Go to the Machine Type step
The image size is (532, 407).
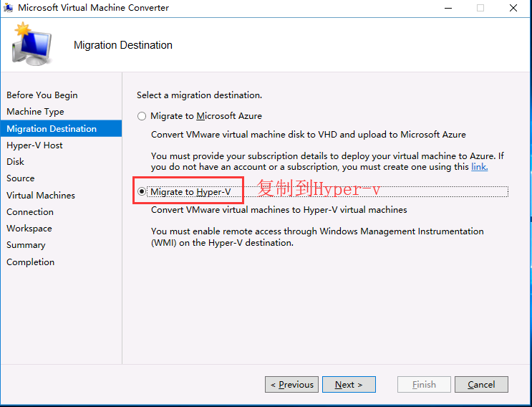coord(35,112)
